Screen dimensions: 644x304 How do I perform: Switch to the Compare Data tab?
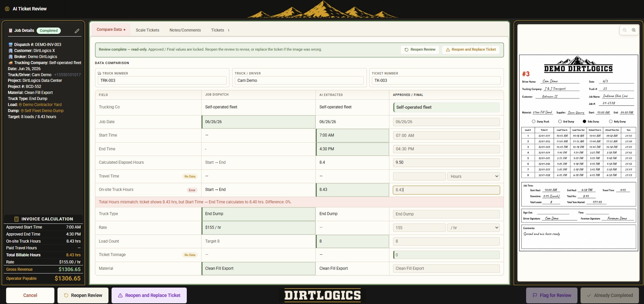coord(111,30)
